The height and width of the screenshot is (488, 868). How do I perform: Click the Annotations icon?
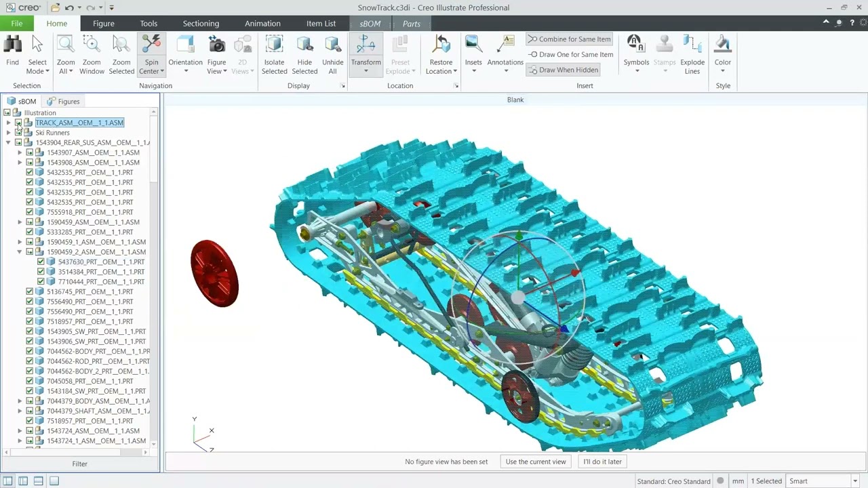[x=505, y=45]
